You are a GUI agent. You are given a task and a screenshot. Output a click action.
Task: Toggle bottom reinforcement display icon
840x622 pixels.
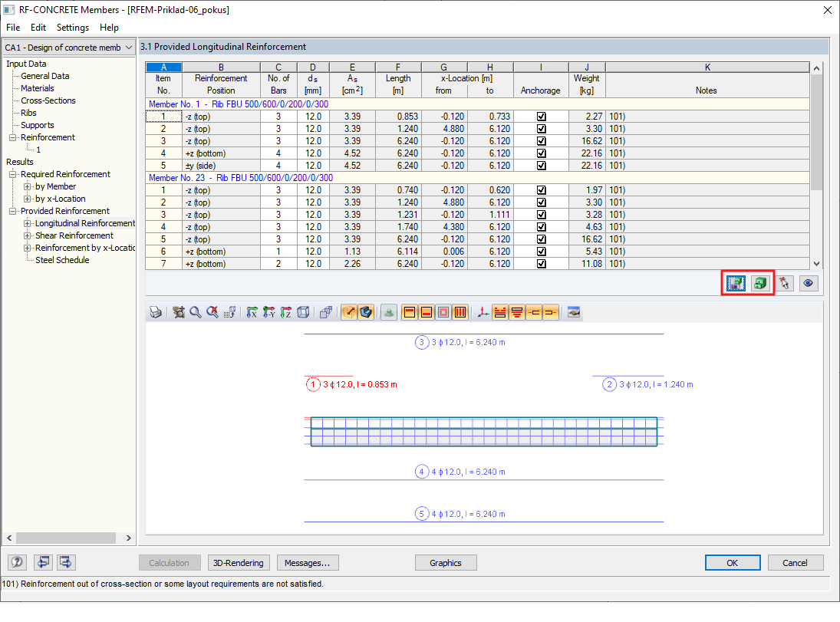tap(427, 312)
